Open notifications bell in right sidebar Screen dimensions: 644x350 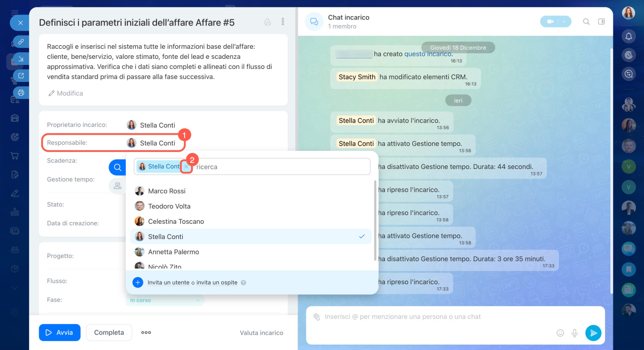coord(628,36)
